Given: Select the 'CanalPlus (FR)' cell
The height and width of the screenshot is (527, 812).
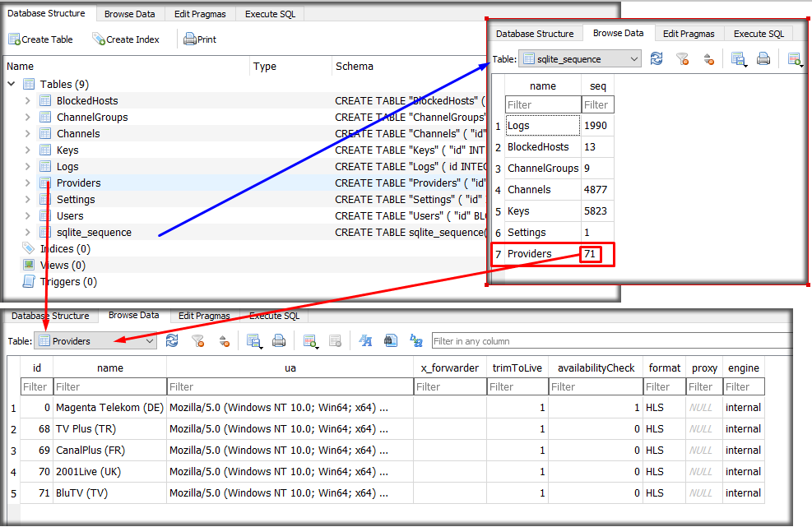Looking at the screenshot, I should pyautogui.click(x=109, y=451).
